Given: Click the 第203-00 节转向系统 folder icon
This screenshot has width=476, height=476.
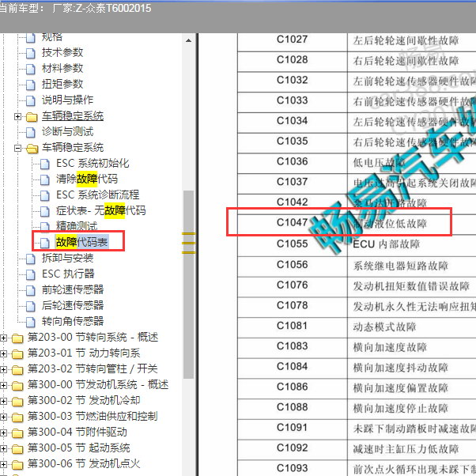Looking at the screenshot, I should (17, 338).
